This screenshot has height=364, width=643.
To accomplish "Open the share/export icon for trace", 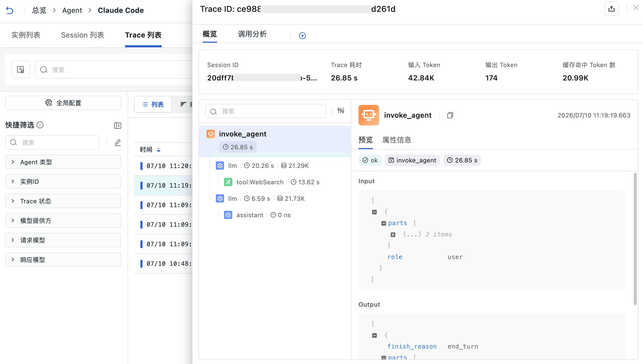I will pyautogui.click(x=611, y=9).
